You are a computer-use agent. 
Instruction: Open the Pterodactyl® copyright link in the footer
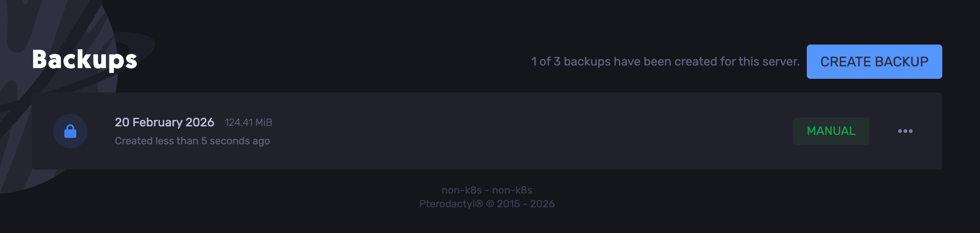[451, 204]
